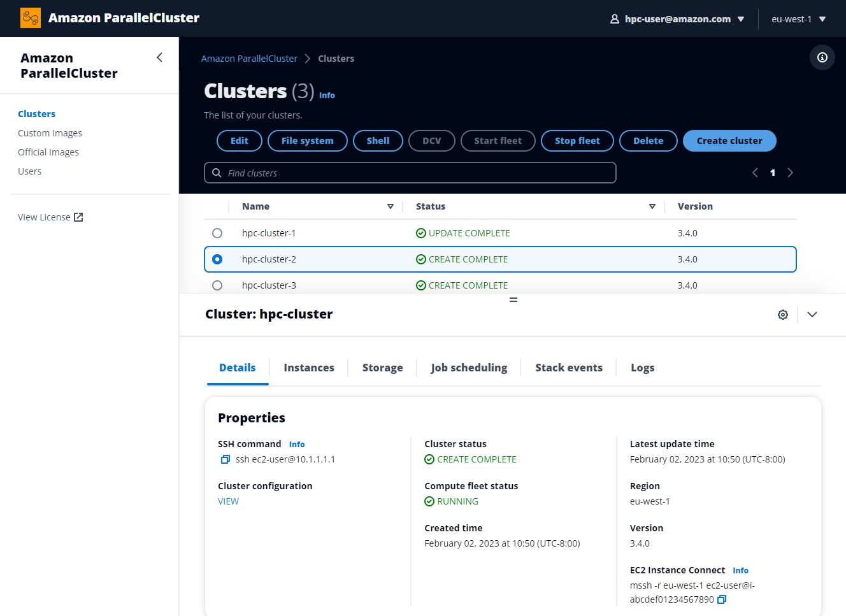846x616 pixels.
Task: Go to next page of clusters
Action: pyautogui.click(x=790, y=173)
